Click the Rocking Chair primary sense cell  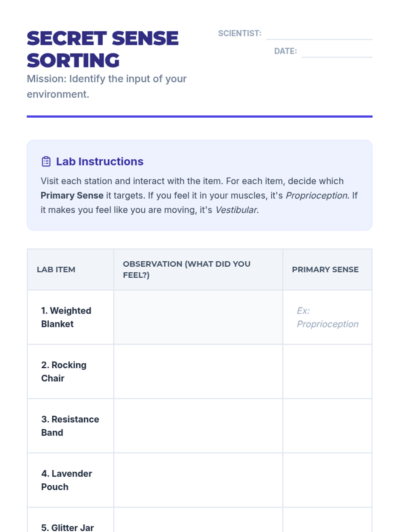[x=327, y=371]
